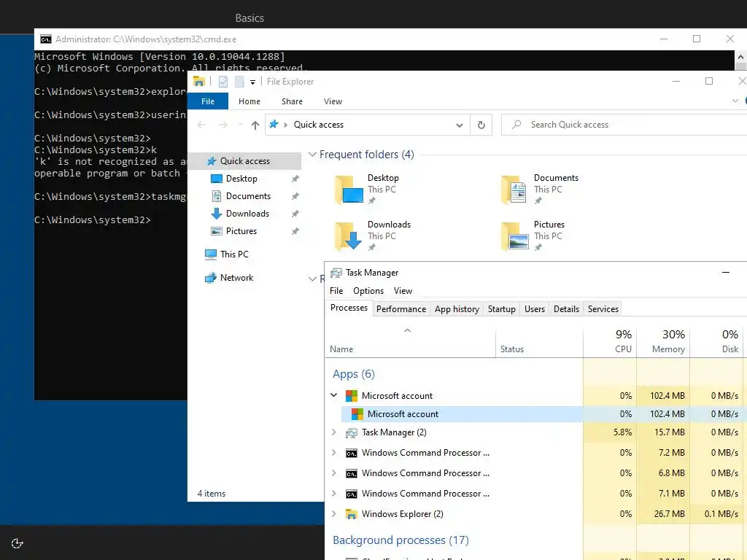Click the 'Apps (6)' group heading
The height and width of the screenshot is (560, 747).
pyautogui.click(x=354, y=374)
